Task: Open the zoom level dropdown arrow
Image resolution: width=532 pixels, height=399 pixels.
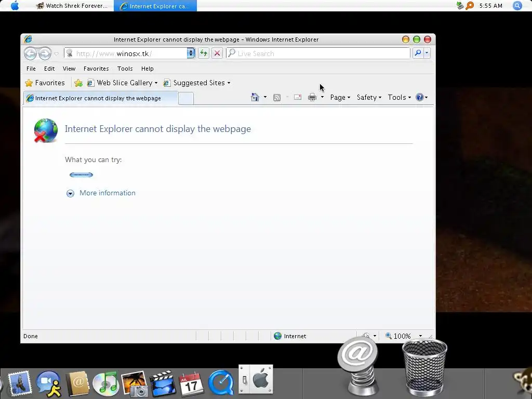Action: 420,336
